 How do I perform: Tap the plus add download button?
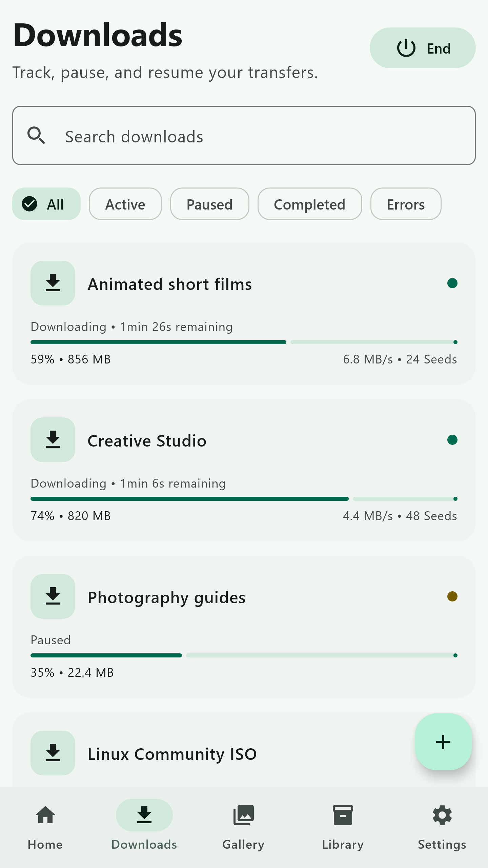[443, 742]
